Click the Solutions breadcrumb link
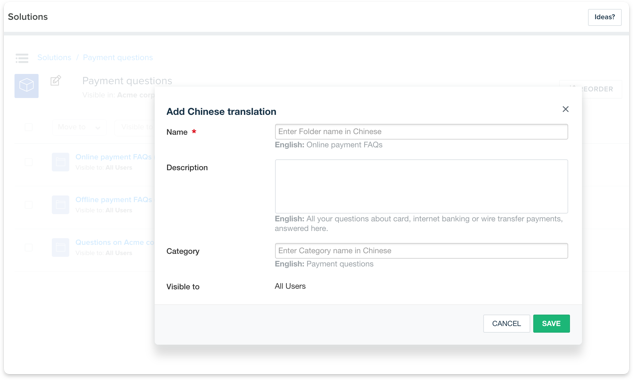633x380 pixels. click(x=54, y=57)
